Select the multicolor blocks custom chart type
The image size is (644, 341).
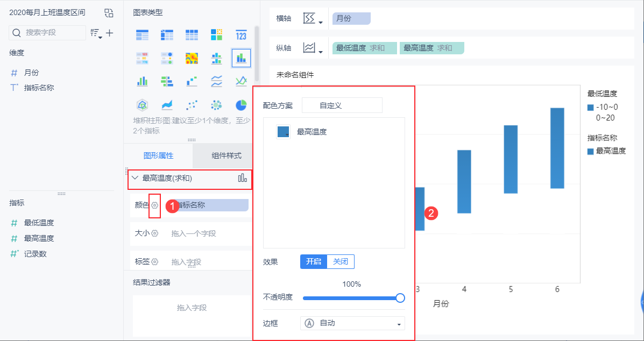[x=216, y=35]
